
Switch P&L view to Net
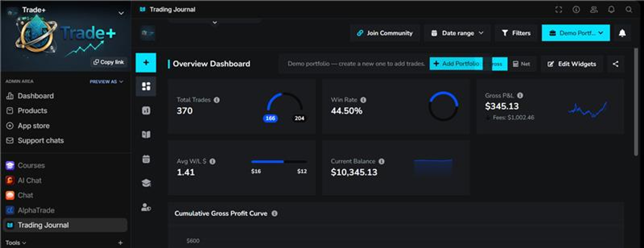coord(521,64)
